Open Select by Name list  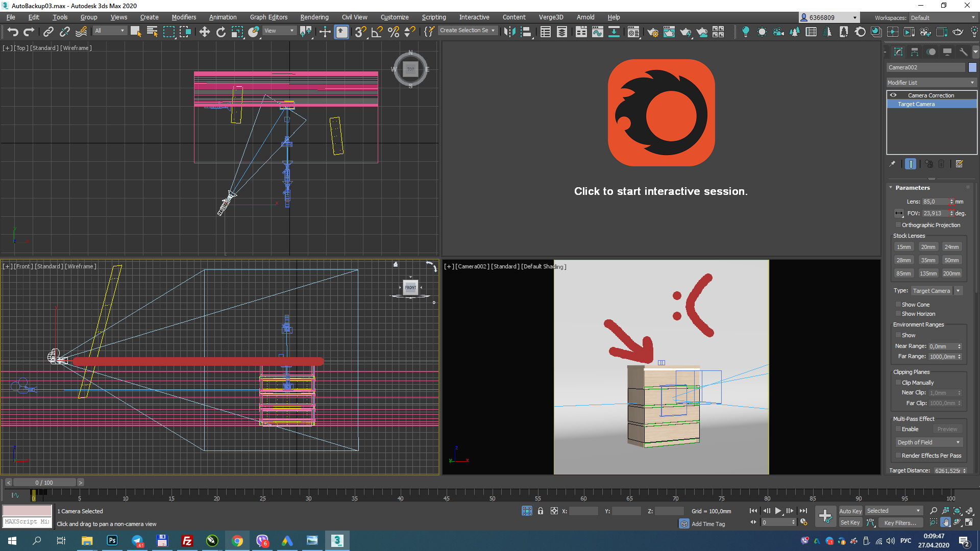click(152, 32)
